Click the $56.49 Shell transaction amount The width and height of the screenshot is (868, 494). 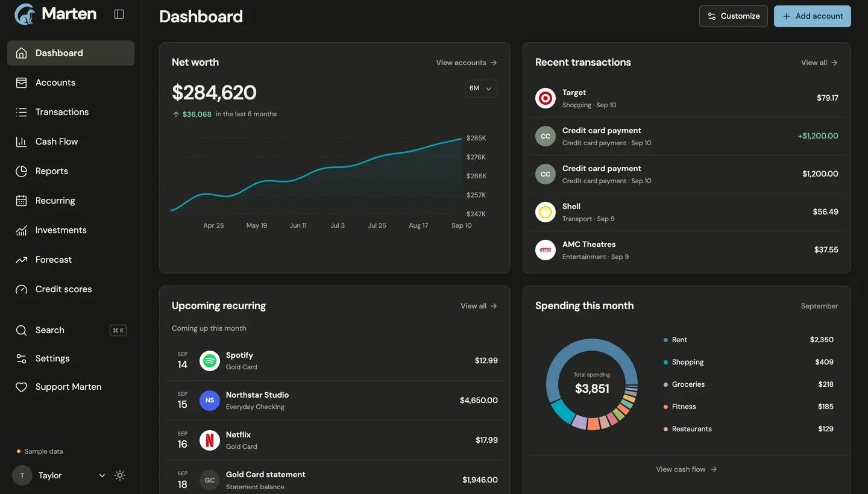825,212
